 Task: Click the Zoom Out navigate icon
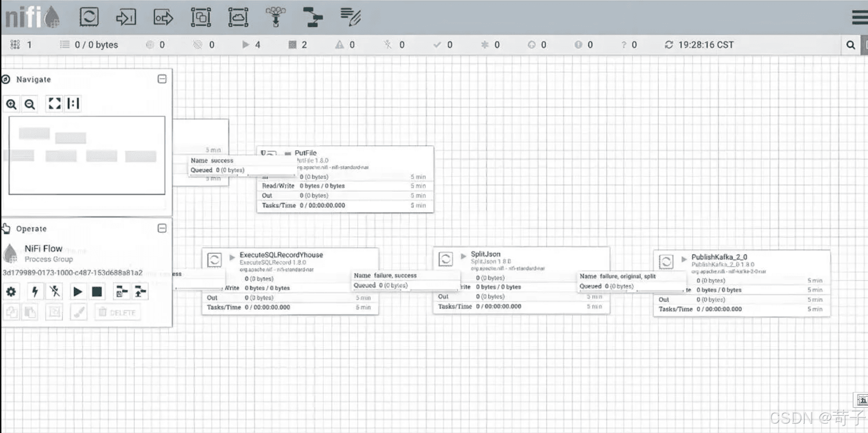point(30,104)
